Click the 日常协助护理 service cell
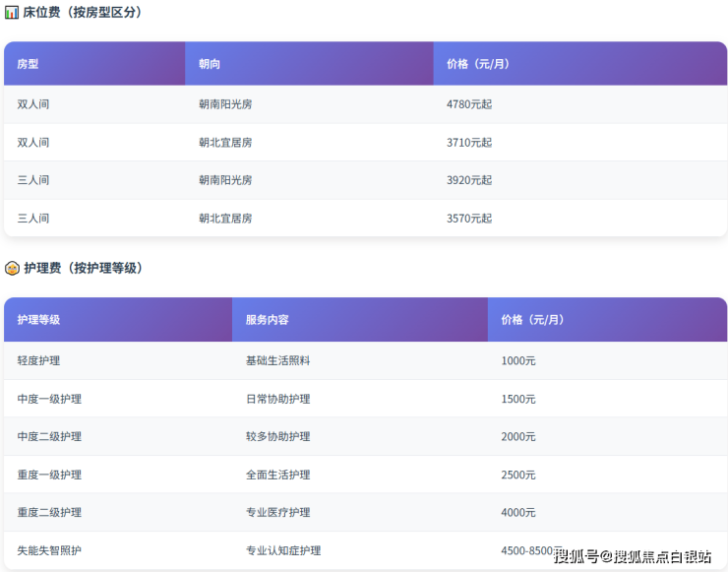728x572 pixels. click(277, 399)
